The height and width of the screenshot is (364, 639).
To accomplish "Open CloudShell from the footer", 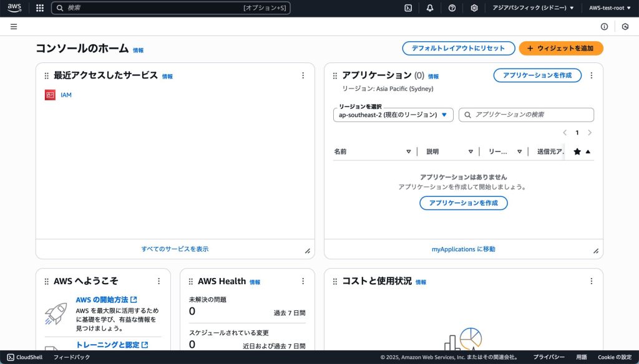I will click(25, 357).
